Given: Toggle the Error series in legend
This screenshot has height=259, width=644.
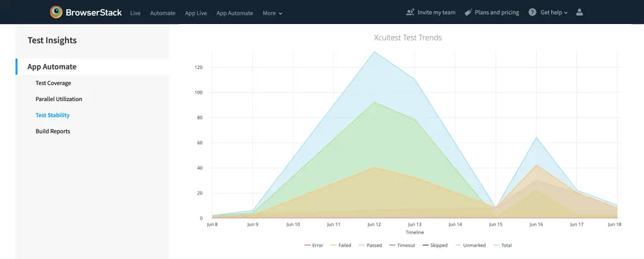Looking at the screenshot, I should pyautogui.click(x=313, y=245).
